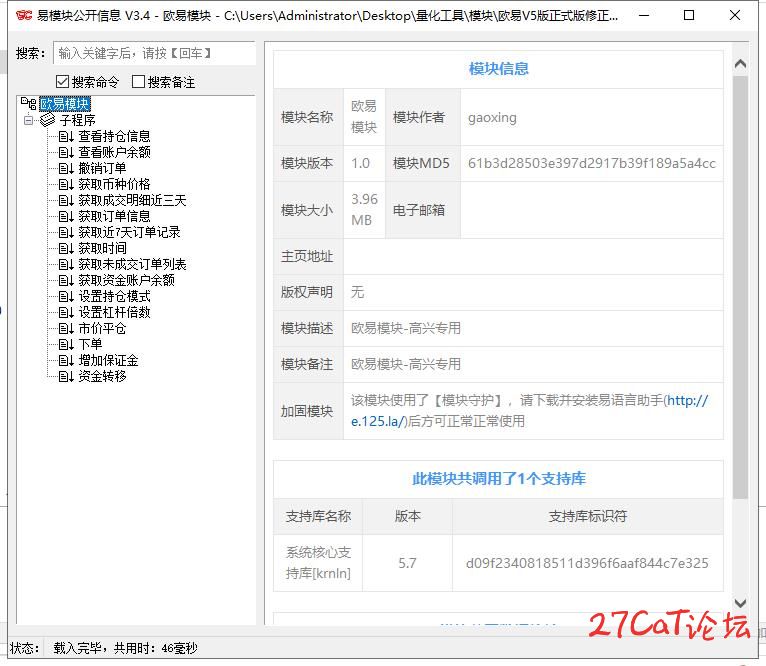The width and height of the screenshot is (766, 666).
Task: Click the icon next to 设置持仓模式
Action: pos(66,297)
